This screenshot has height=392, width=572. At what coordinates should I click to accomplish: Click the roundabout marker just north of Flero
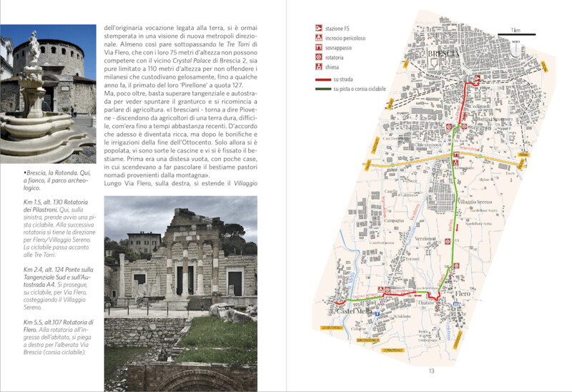pos(455,265)
